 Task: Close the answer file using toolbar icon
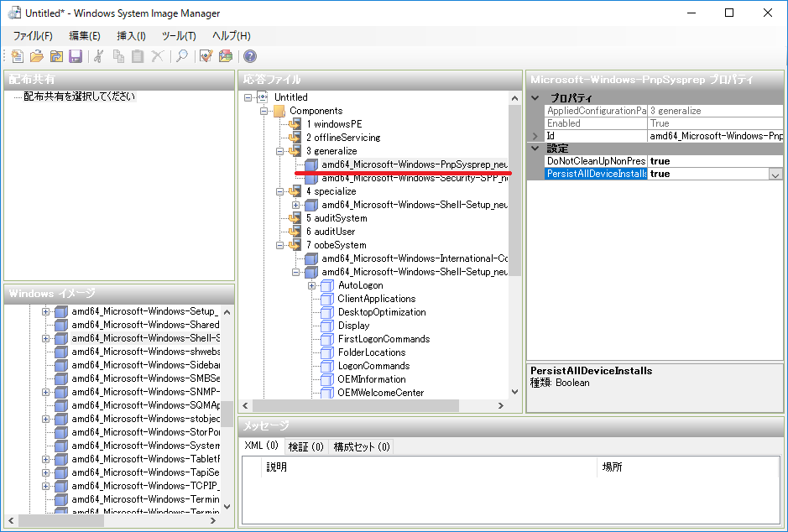(x=56, y=56)
